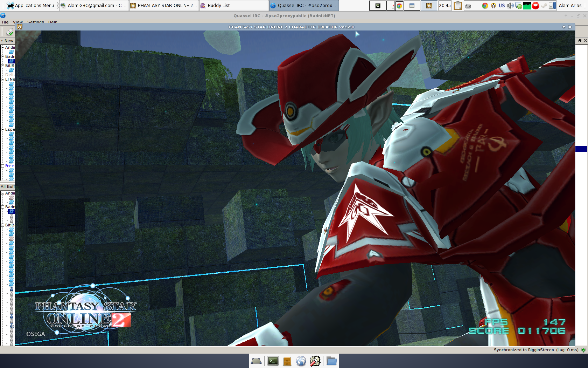588x368 pixels.
Task: Collapse Andi node in All Buffers list
Action: click(2, 193)
